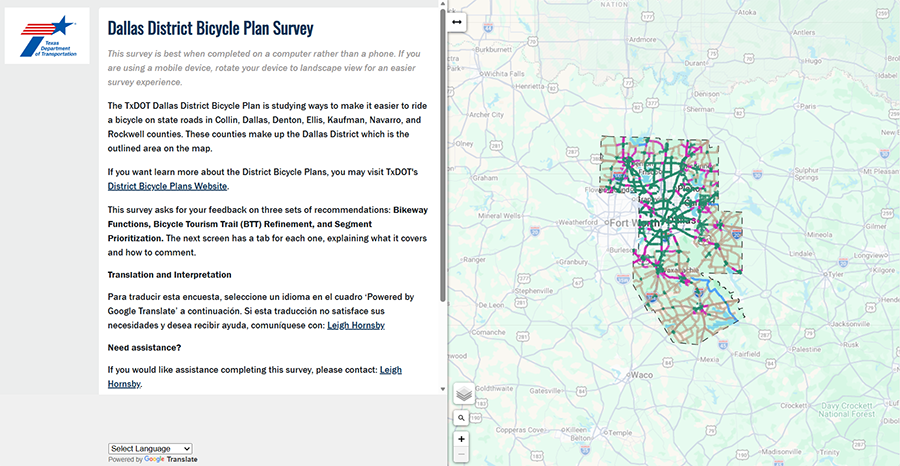Click the Leigh Hornsby link in Spanish paragraph
The image size is (900, 466).
(x=356, y=325)
